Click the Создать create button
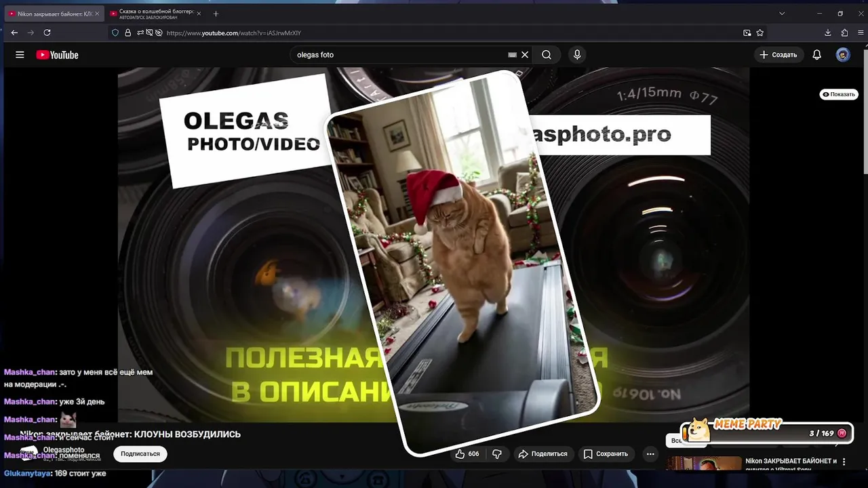This screenshot has width=868, height=488. 778,55
